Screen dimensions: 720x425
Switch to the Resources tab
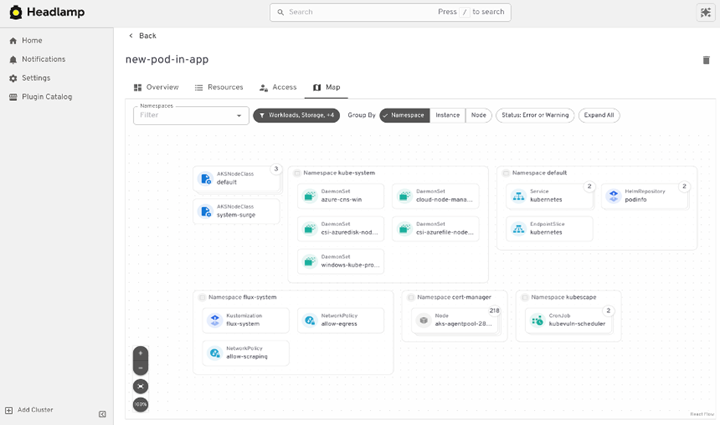tap(218, 88)
